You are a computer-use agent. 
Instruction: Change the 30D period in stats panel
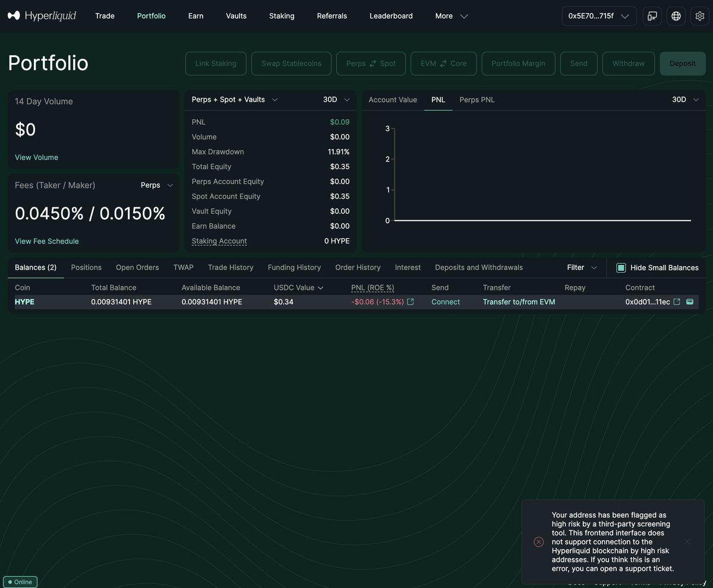coord(336,100)
